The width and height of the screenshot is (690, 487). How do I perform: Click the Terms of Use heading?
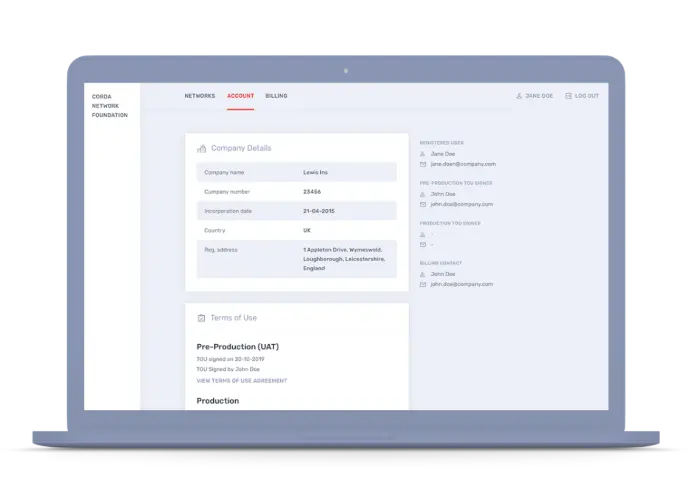click(234, 318)
